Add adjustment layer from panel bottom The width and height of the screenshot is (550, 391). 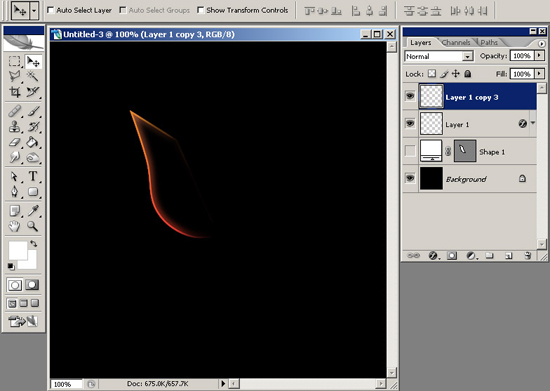tap(471, 256)
